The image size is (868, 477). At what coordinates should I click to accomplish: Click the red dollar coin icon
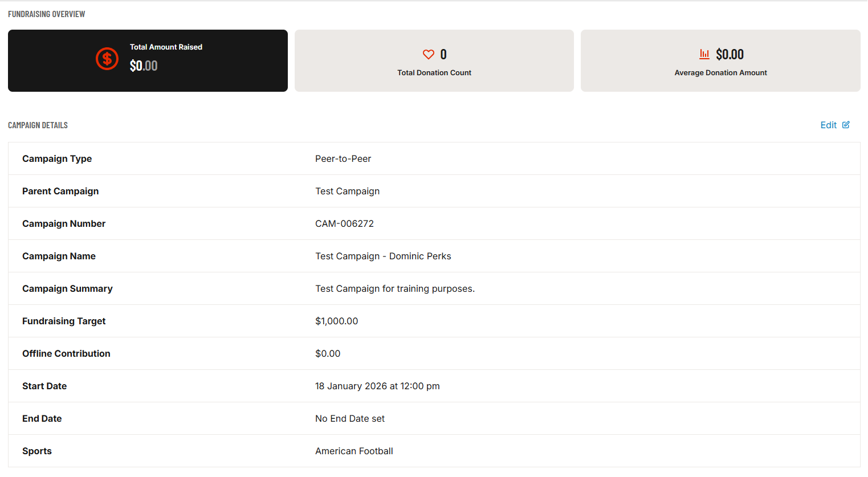point(107,59)
